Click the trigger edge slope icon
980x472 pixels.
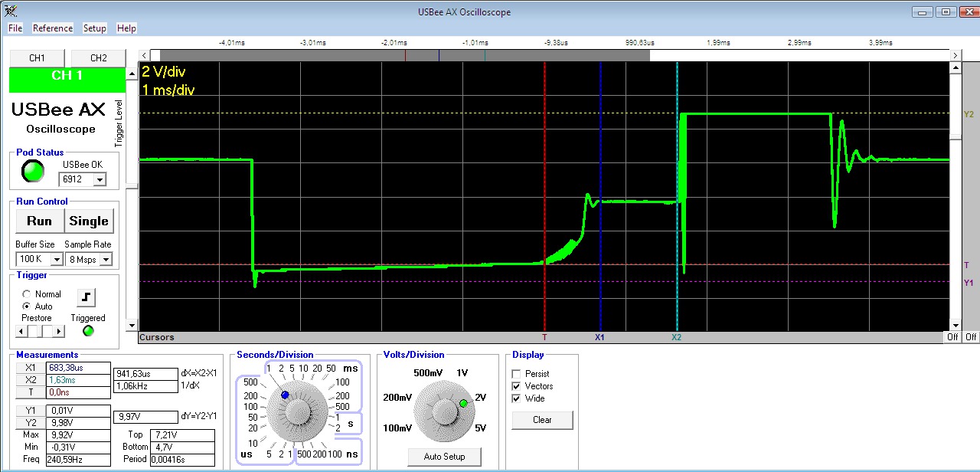(86, 297)
